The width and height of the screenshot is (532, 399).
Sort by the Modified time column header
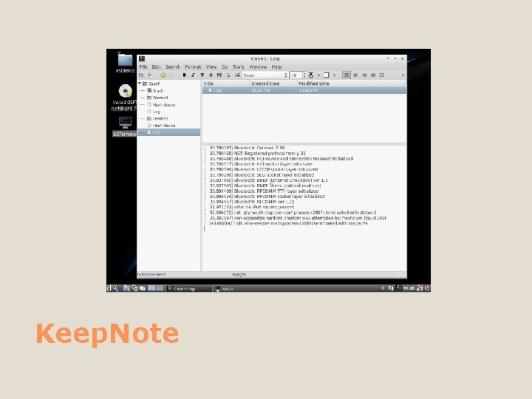pyautogui.click(x=352, y=83)
